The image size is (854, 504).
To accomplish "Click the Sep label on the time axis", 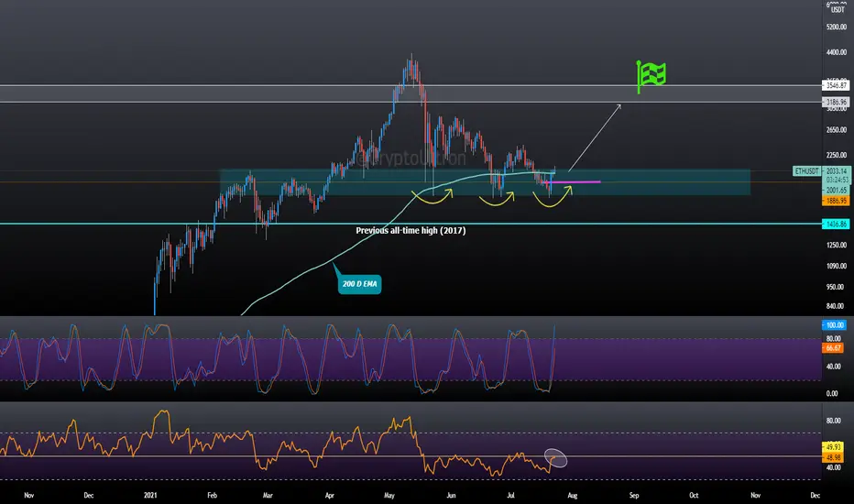I will [x=634, y=495].
